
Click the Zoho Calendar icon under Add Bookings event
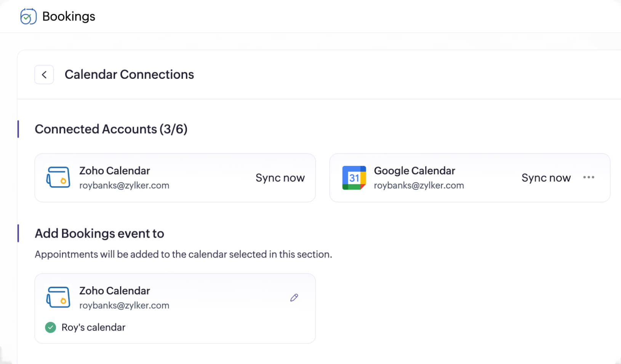(58, 297)
